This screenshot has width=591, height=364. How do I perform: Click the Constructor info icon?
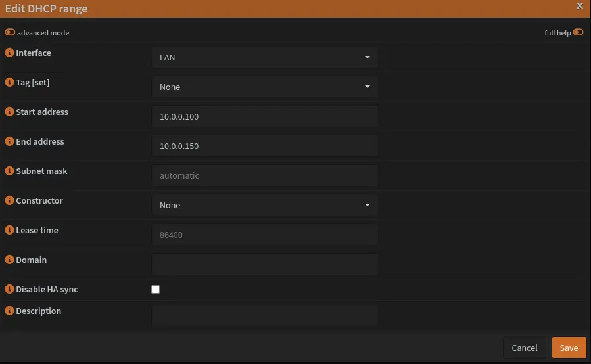(9, 200)
